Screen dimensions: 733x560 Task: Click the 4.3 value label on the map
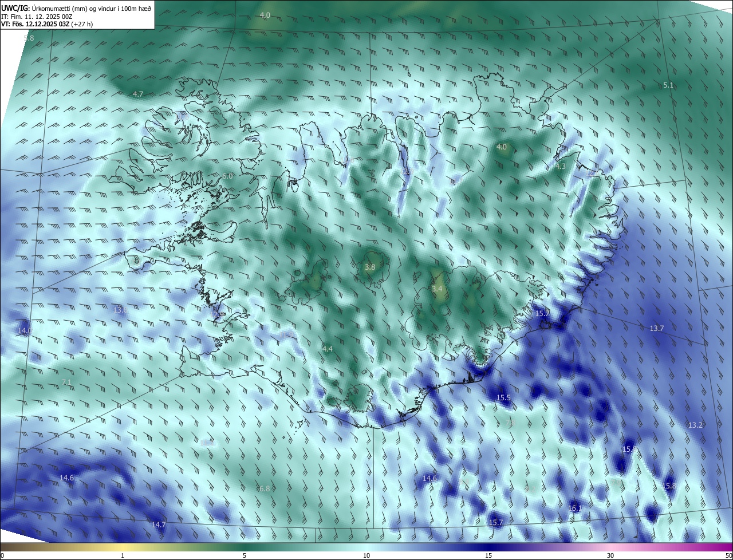(560, 167)
